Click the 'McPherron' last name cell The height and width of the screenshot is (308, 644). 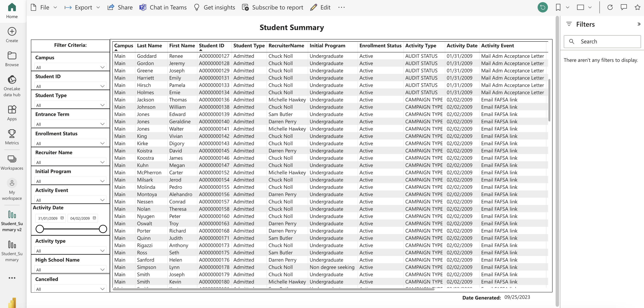coord(149,172)
